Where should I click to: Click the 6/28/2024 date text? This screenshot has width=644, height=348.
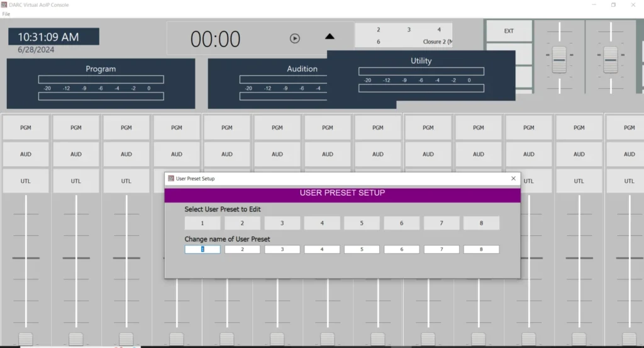pyautogui.click(x=36, y=50)
